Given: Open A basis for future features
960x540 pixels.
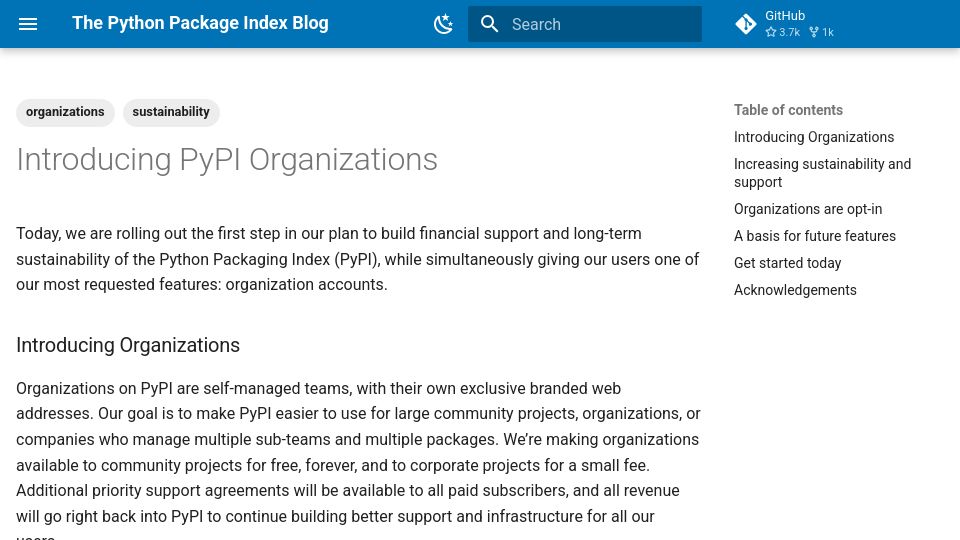Looking at the screenshot, I should 814,236.
